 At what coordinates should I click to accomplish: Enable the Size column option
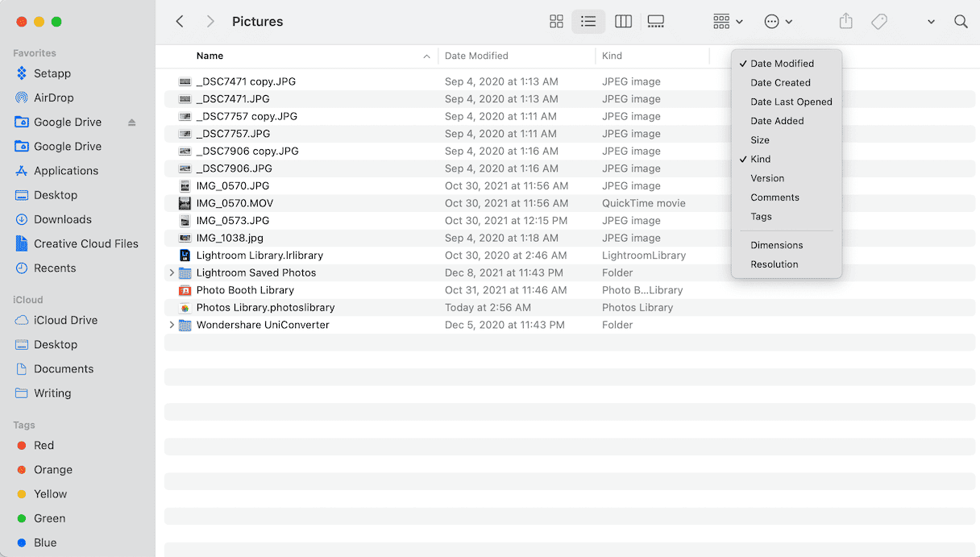(759, 139)
